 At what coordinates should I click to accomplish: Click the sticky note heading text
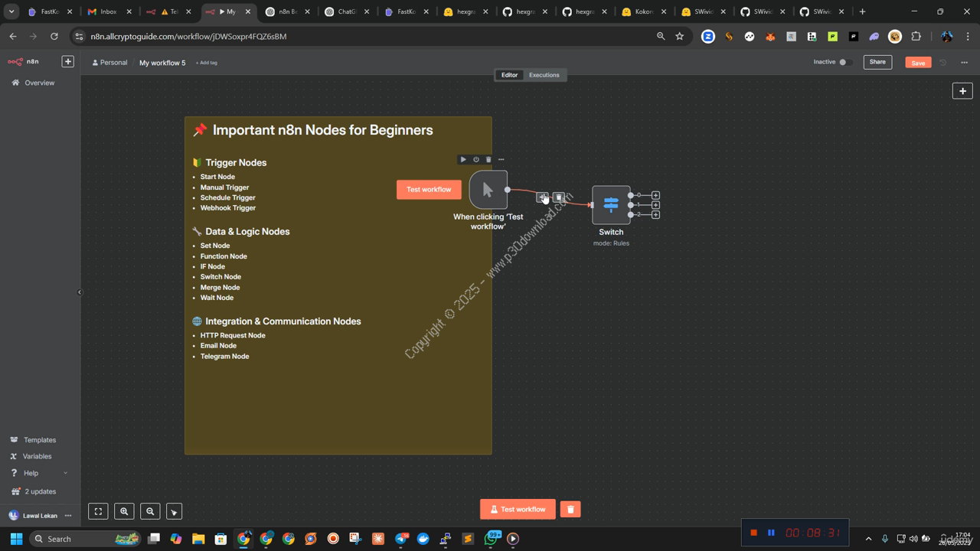click(x=322, y=130)
